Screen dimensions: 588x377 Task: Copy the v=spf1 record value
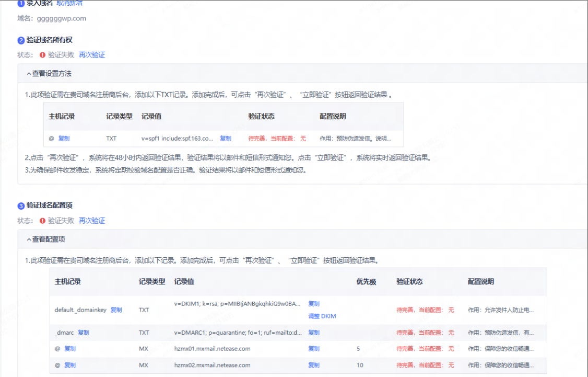pos(226,138)
